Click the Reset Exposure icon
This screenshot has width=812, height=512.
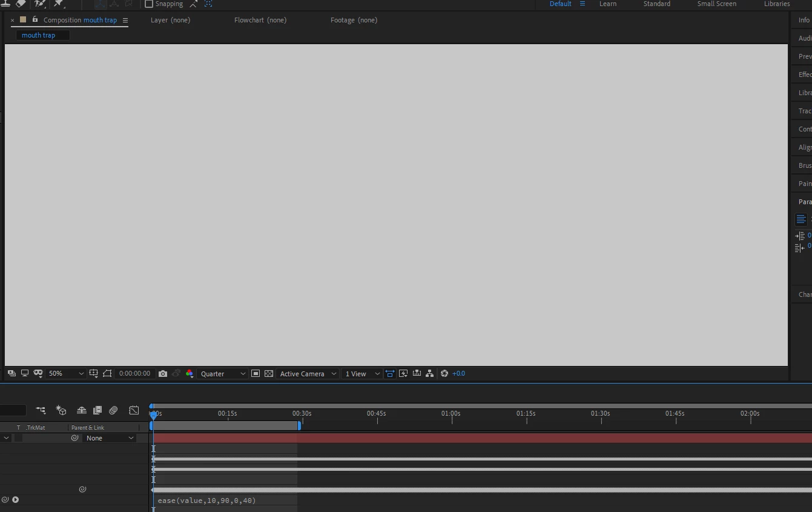click(444, 373)
